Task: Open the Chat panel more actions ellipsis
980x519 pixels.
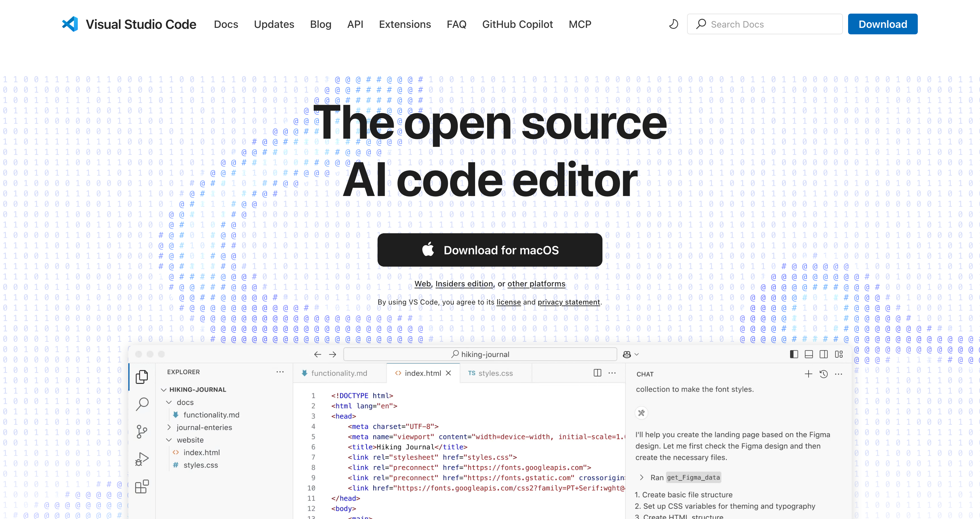Action: (838, 374)
